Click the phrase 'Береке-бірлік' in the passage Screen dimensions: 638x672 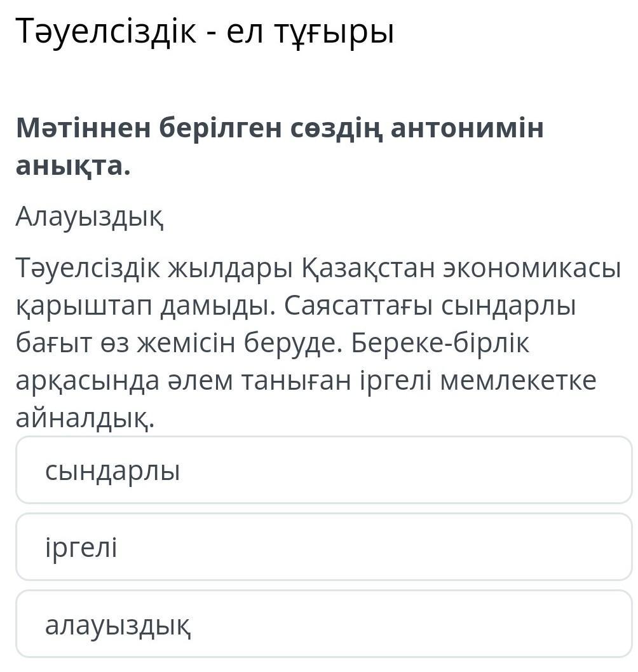point(440,344)
